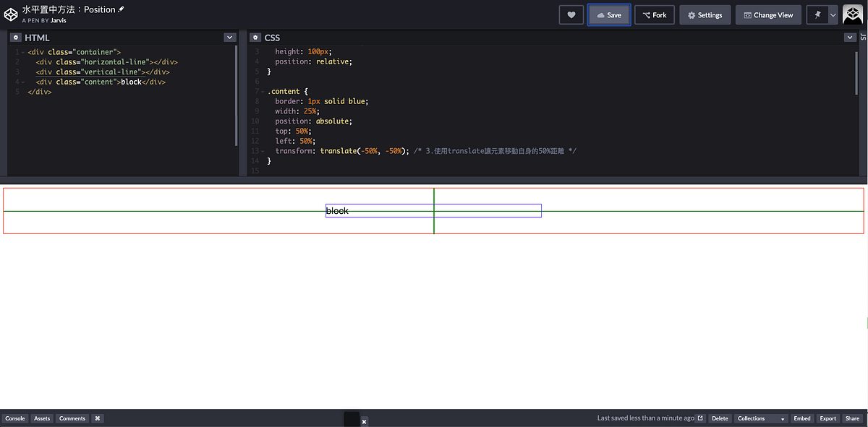
Task: Click the 'horizontal-line' class text in HTML
Action: point(116,62)
